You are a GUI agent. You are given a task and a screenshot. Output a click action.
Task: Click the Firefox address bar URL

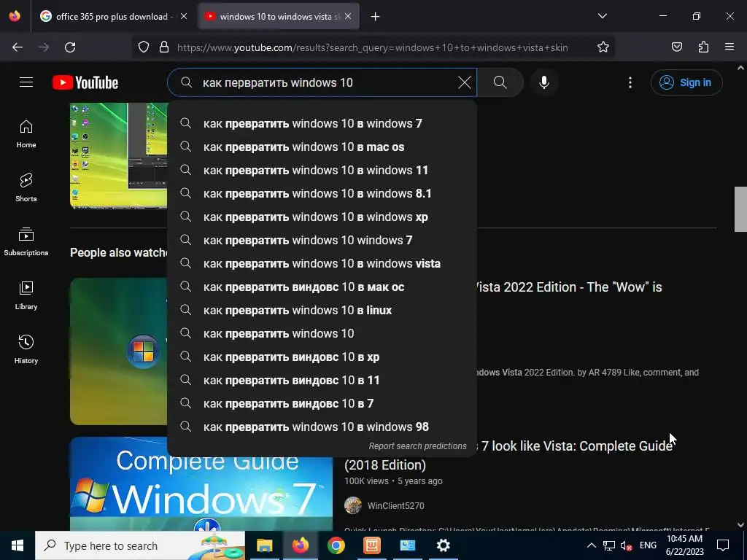372,47
